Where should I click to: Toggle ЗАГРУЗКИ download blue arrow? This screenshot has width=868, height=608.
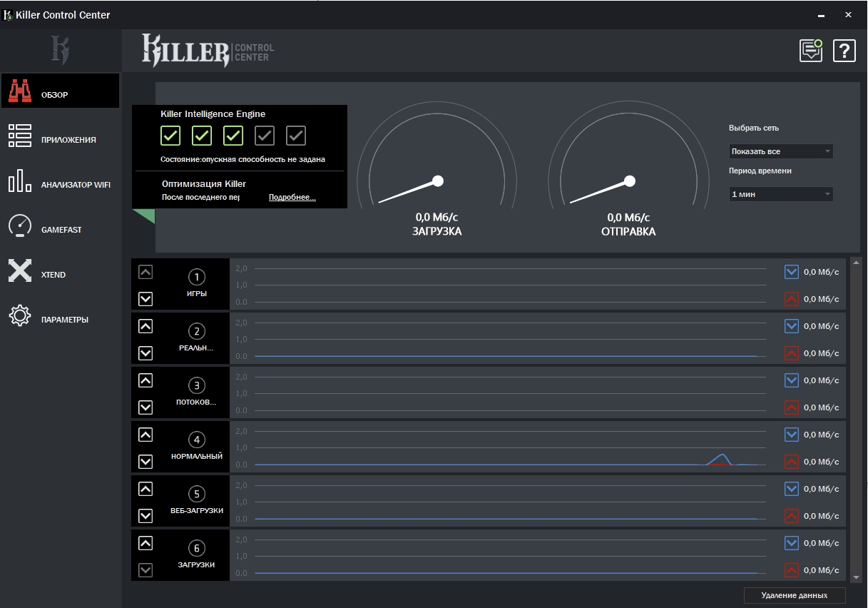791,542
